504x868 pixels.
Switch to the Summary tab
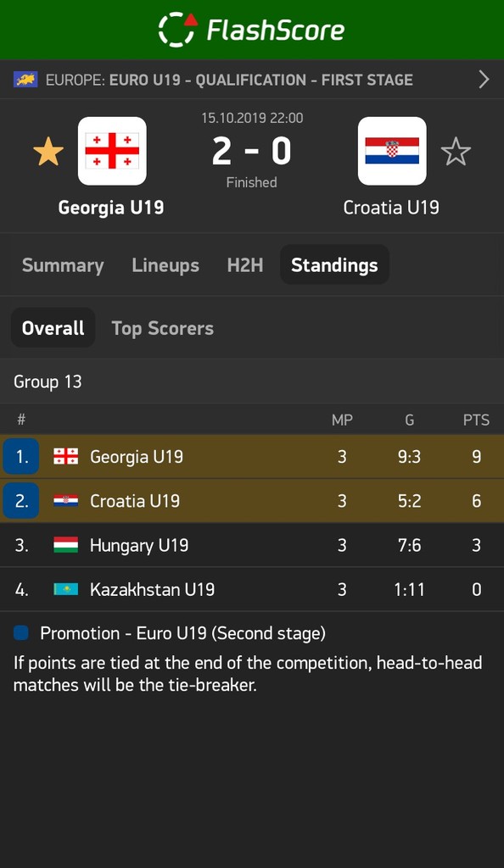[x=63, y=265]
